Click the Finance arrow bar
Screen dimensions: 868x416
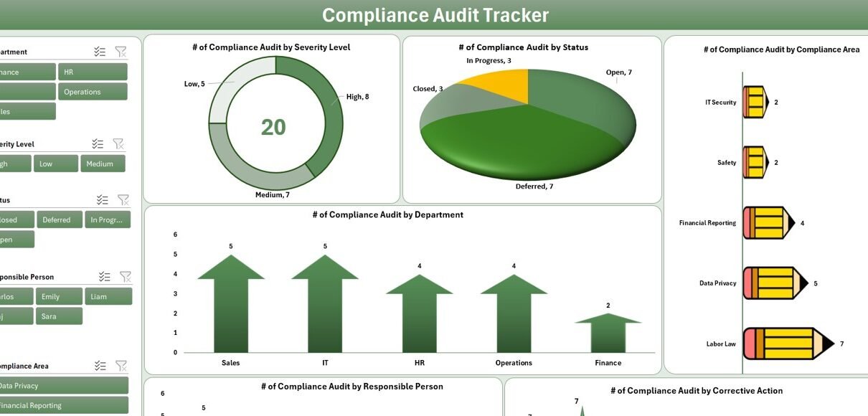coord(608,333)
